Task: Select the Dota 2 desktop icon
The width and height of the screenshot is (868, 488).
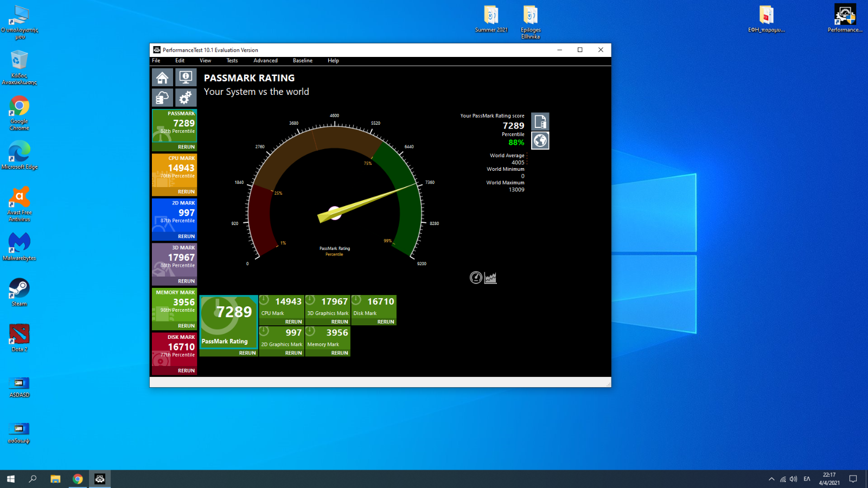Action: click(20, 338)
